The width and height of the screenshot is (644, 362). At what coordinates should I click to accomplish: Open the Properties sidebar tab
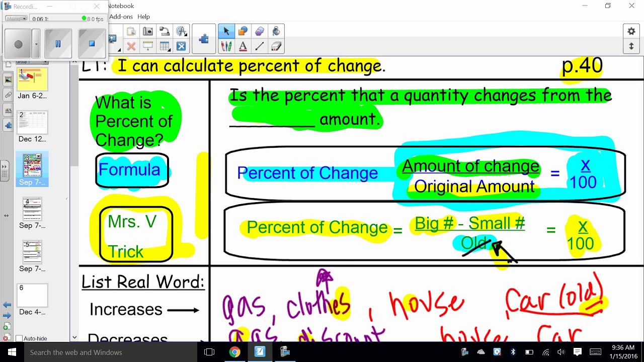pyautogui.click(x=8, y=110)
